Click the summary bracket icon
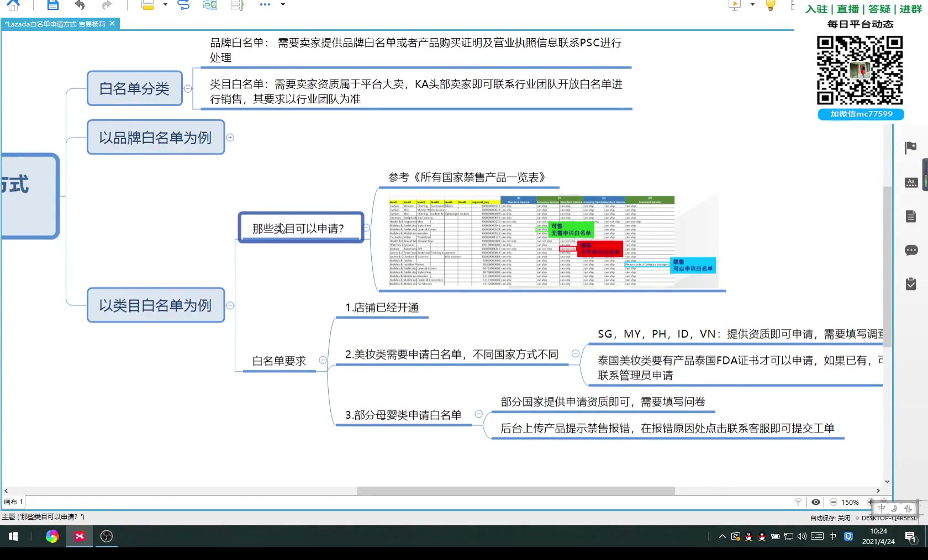Screen dimensions: 928x560 coord(237,5)
